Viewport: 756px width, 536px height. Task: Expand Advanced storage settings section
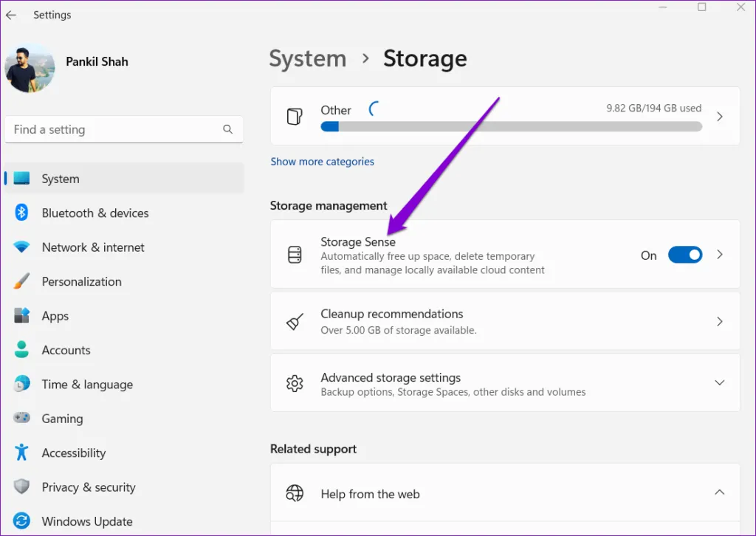[x=719, y=382]
